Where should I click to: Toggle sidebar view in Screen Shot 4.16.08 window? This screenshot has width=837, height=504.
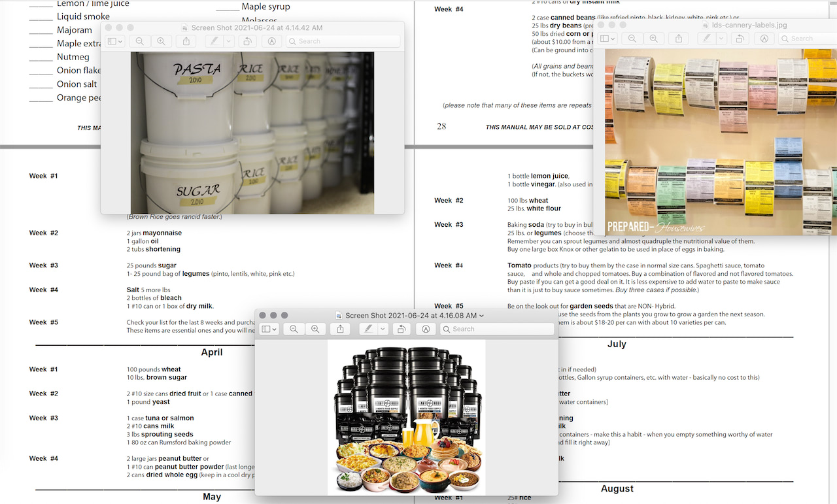coord(269,329)
